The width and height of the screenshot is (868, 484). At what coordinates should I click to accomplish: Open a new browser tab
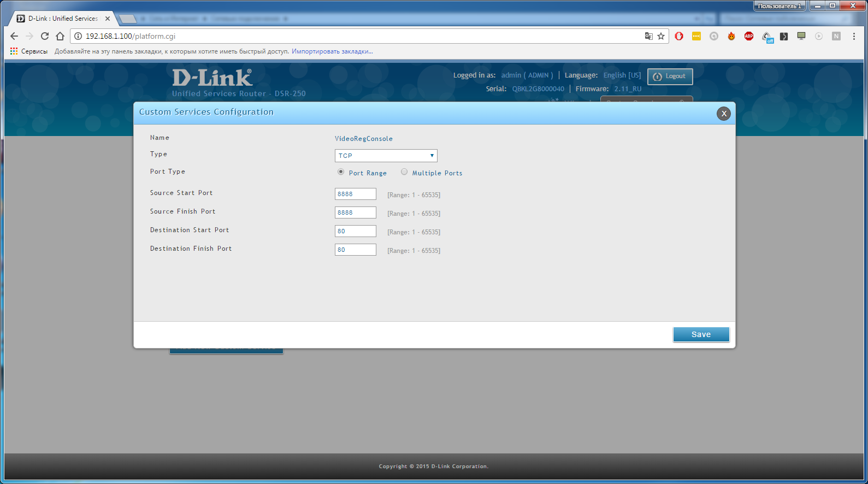[x=128, y=19]
